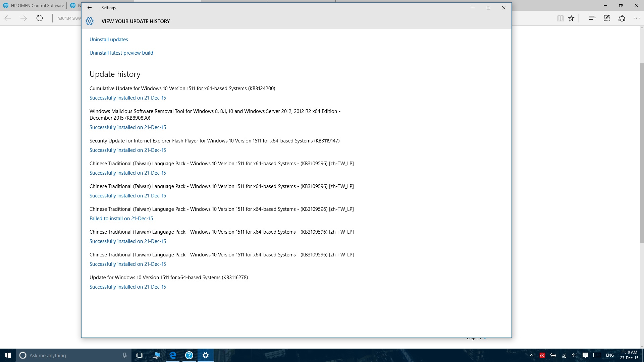Open the Wi-Fi network tray icon
Image resolution: width=644 pixels, height=362 pixels.
point(564,355)
